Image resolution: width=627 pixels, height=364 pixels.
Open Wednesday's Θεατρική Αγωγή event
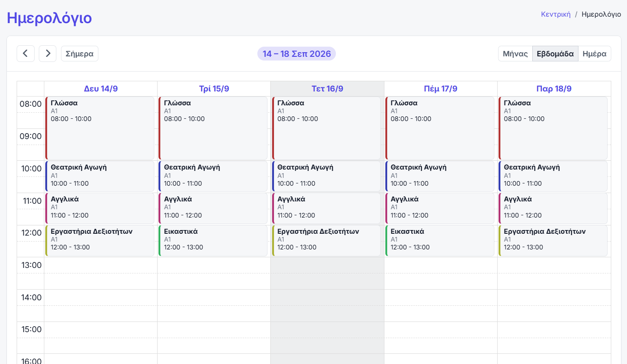(326, 176)
